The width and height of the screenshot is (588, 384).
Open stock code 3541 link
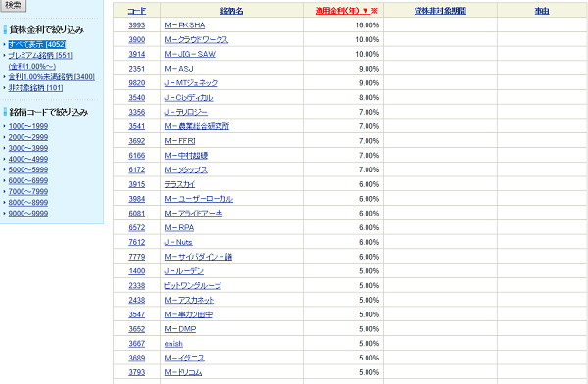pos(137,126)
